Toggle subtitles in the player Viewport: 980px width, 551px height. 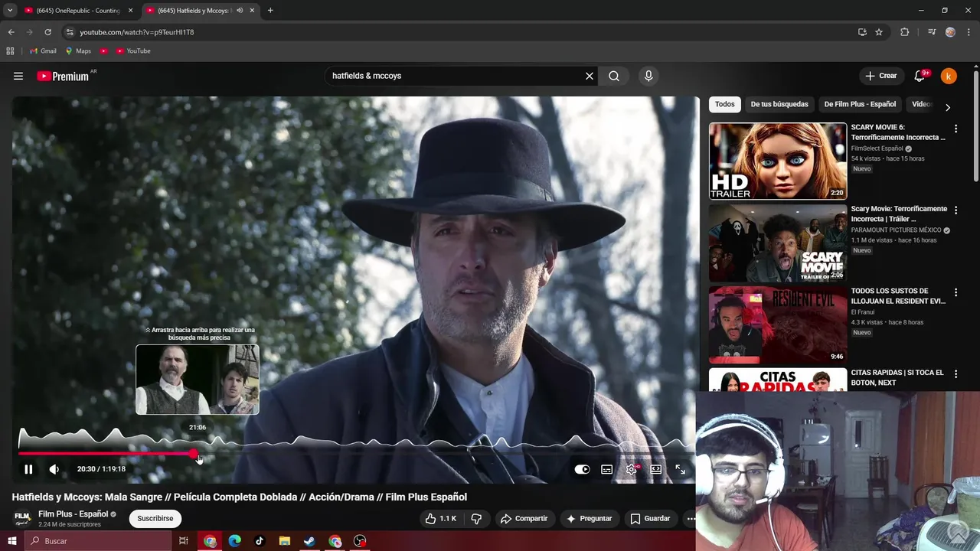tap(606, 469)
